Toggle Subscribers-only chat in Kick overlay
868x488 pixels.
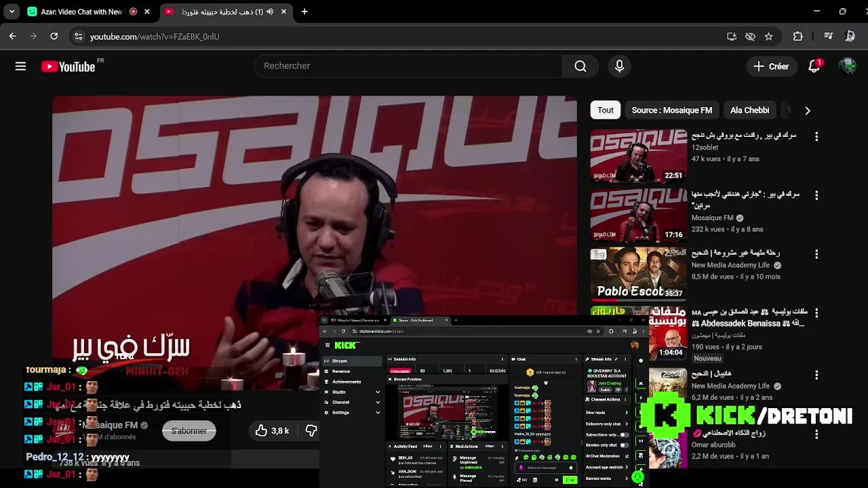coord(623,434)
